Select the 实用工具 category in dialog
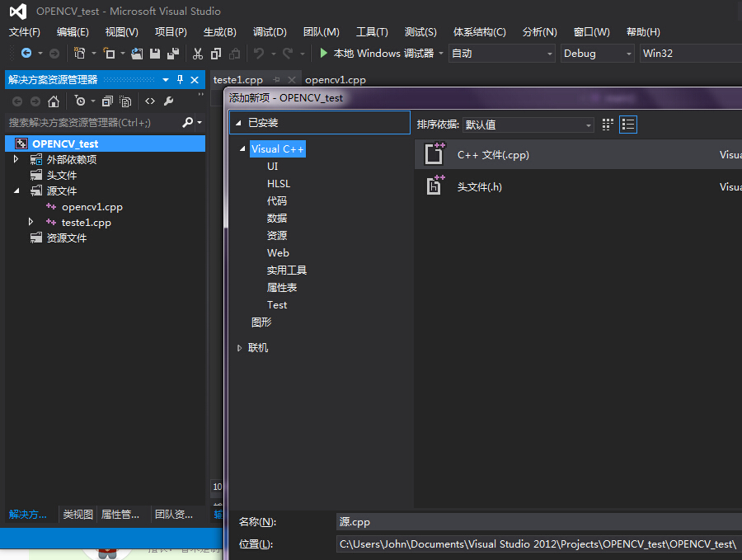This screenshot has width=742, height=560. click(x=287, y=271)
